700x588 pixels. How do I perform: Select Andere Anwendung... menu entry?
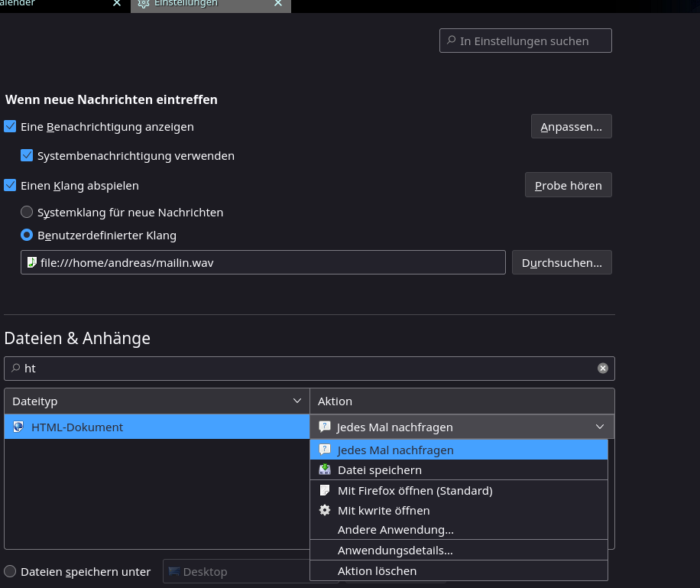pos(396,529)
